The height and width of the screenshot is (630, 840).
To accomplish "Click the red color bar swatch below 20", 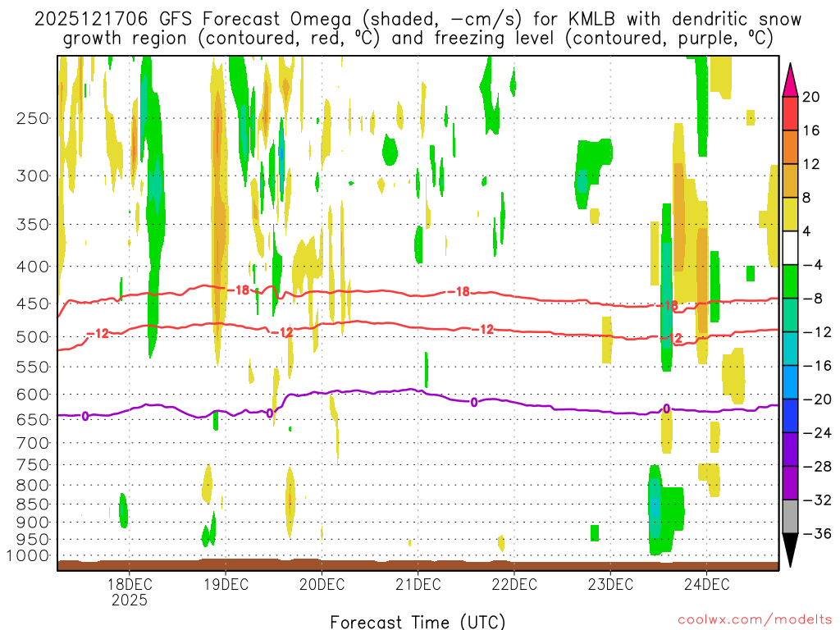I will tap(790, 113).
